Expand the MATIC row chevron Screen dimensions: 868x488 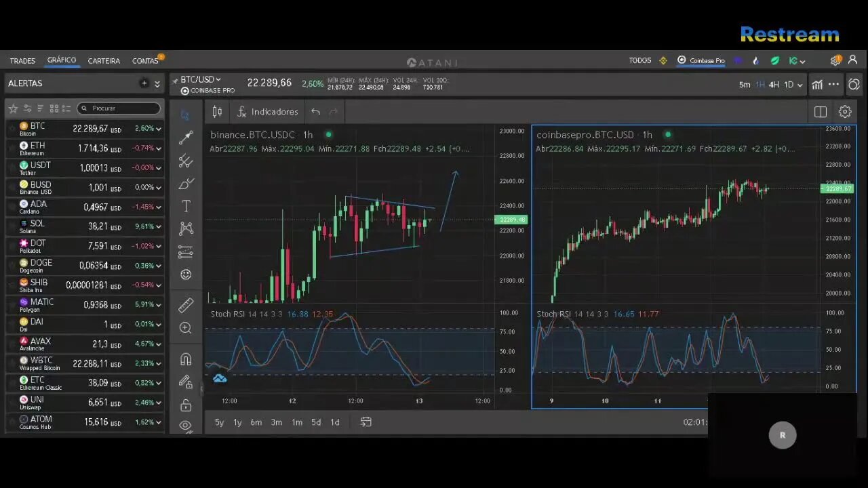159,305
